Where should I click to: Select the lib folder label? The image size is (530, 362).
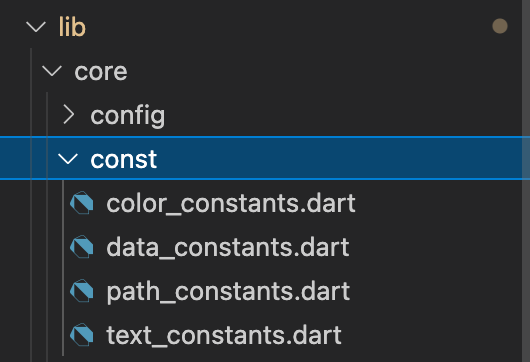click(x=72, y=27)
